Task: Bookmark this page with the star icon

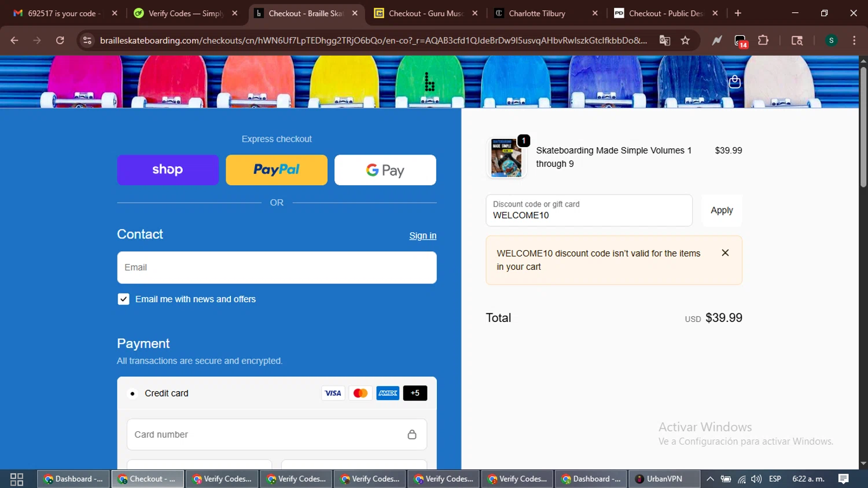Action: [686, 41]
